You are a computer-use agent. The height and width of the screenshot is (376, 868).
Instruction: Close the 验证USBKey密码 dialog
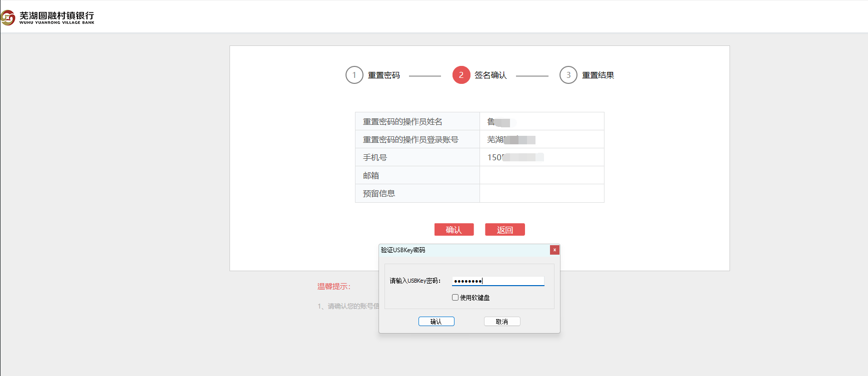[554, 250]
